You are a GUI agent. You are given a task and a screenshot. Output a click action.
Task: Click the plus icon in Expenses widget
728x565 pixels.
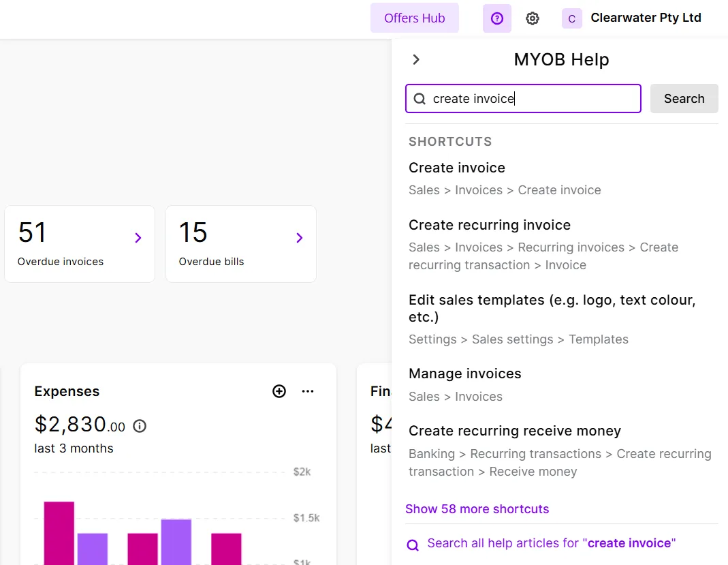click(x=279, y=391)
